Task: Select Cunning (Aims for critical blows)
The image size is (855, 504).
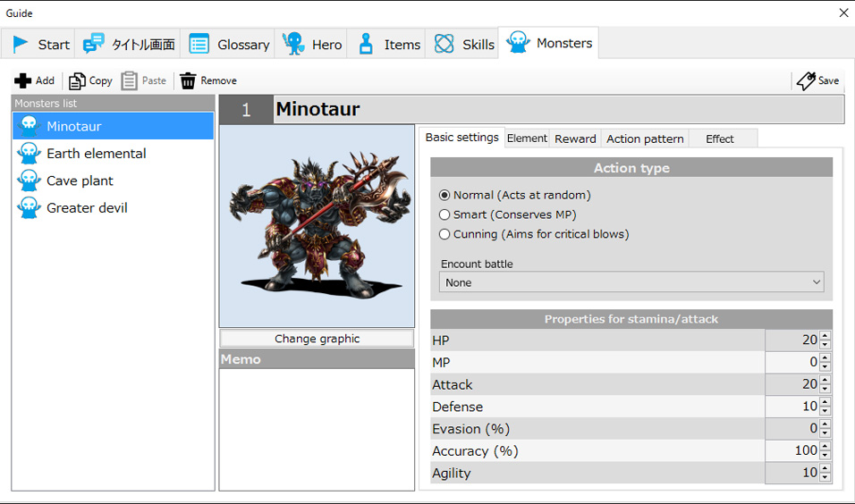Action: tap(444, 234)
